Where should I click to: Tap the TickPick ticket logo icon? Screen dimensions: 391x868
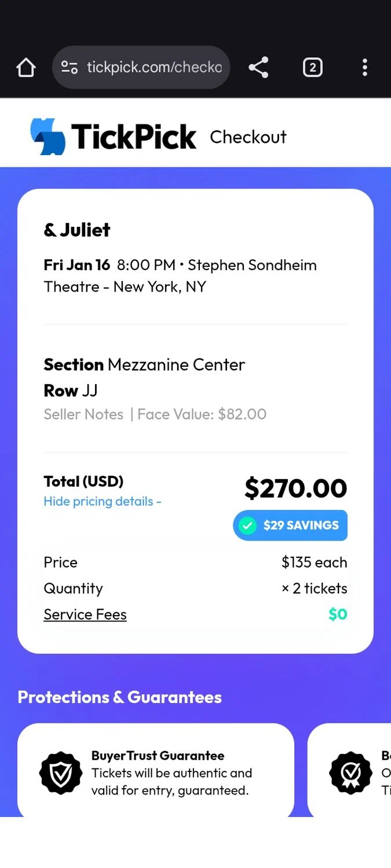[x=47, y=137]
